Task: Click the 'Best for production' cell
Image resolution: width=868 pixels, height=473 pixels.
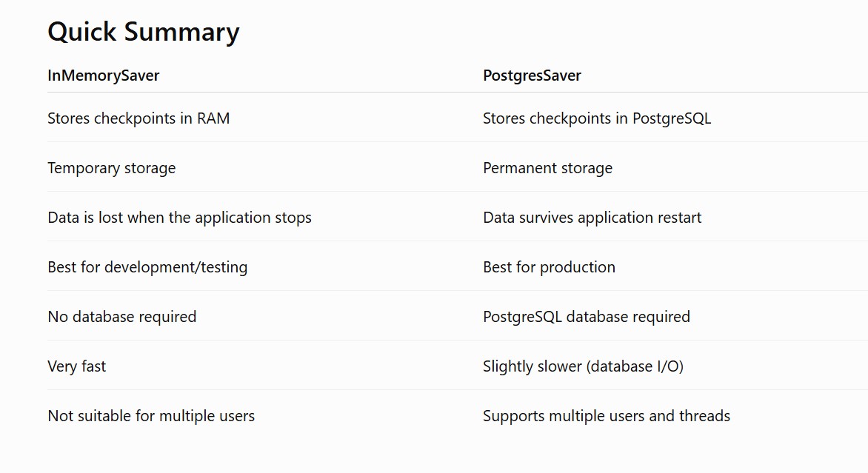Action: 549,267
